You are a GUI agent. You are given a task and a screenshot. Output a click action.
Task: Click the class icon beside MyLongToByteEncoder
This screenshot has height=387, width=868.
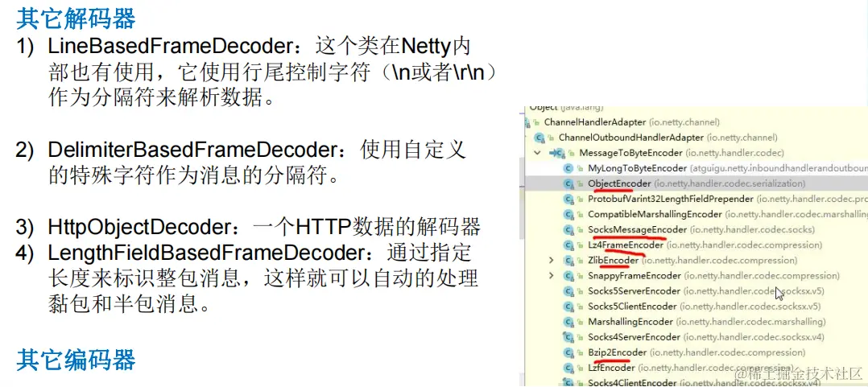click(567, 168)
